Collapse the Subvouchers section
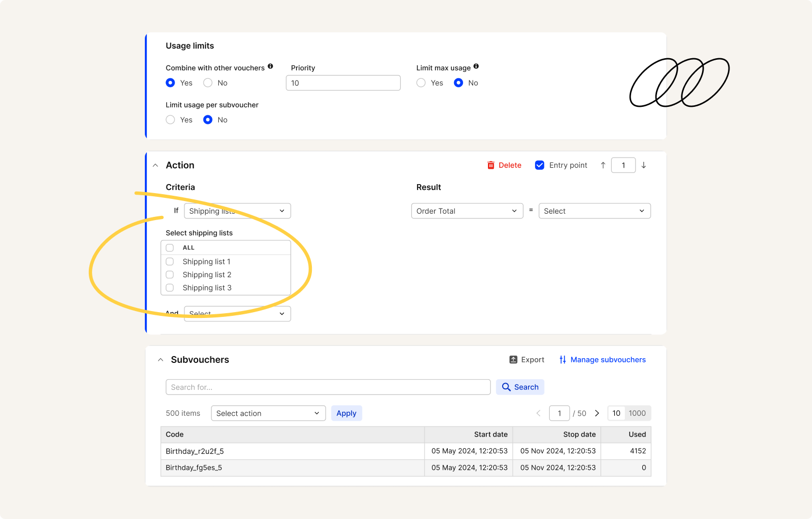Screen dimensions: 812x519 161,360
